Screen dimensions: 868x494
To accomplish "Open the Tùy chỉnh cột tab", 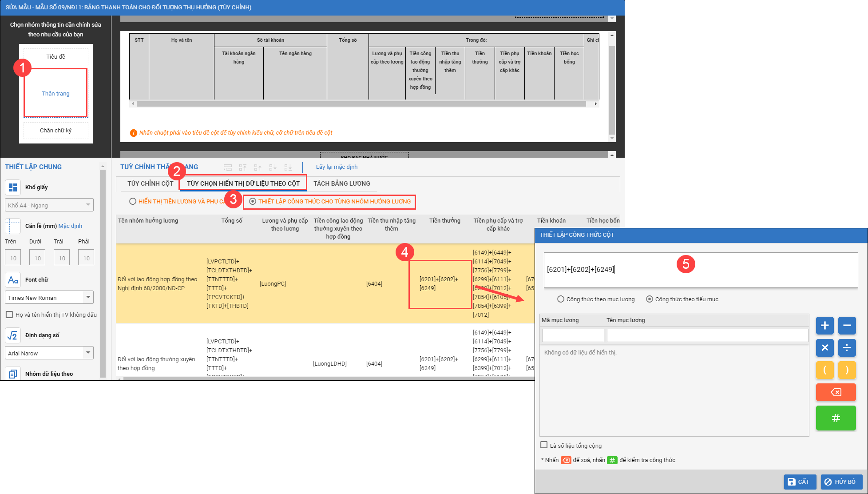I will [150, 183].
